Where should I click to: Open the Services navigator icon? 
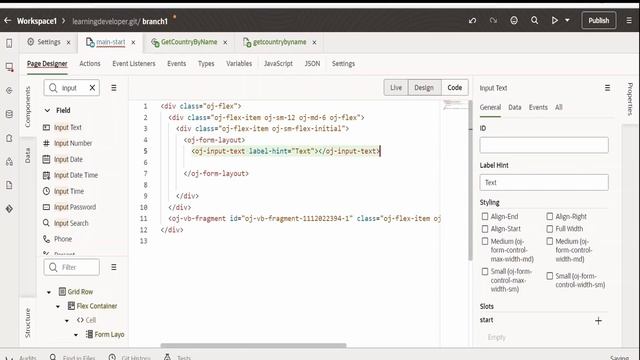click(9, 91)
